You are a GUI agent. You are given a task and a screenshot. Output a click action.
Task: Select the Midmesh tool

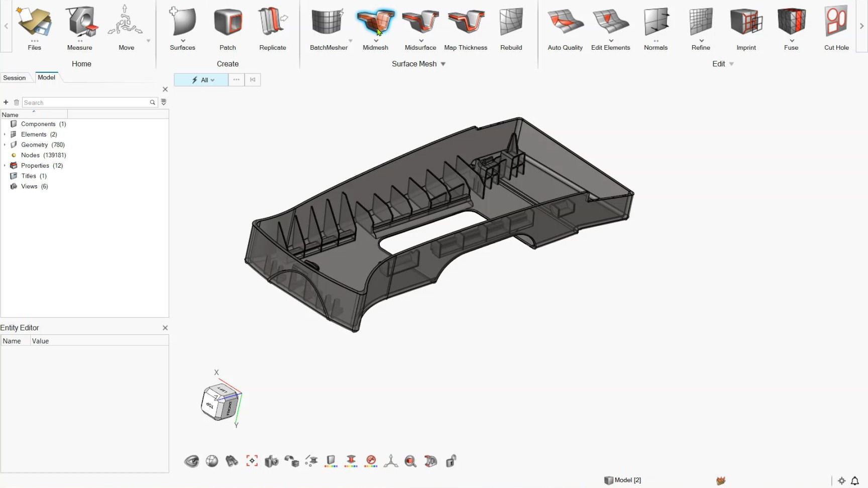tap(376, 28)
